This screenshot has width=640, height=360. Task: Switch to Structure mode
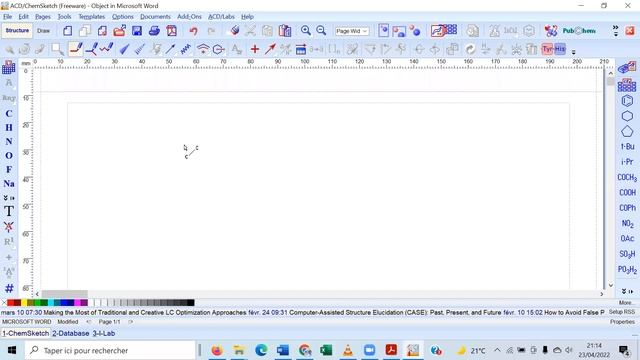(17, 31)
